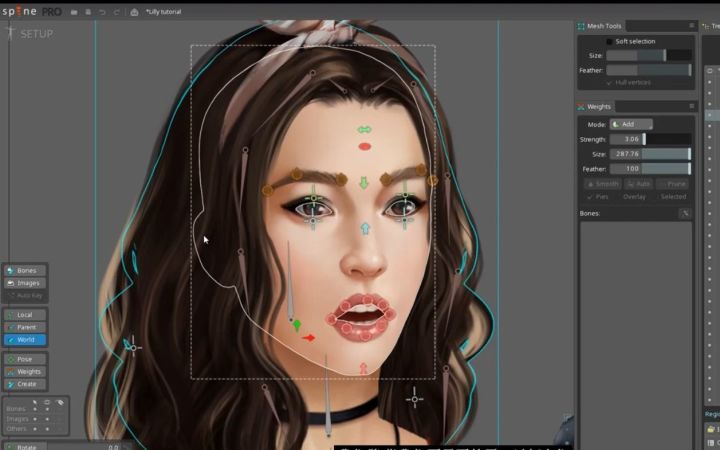Click the save project icon

tap(88, 12)
